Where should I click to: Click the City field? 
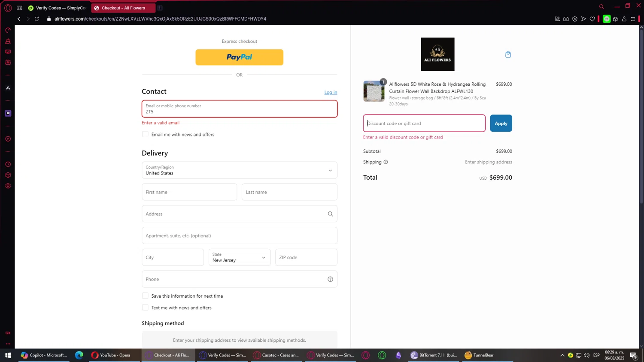pyautogui.click(x=173, y=257)
